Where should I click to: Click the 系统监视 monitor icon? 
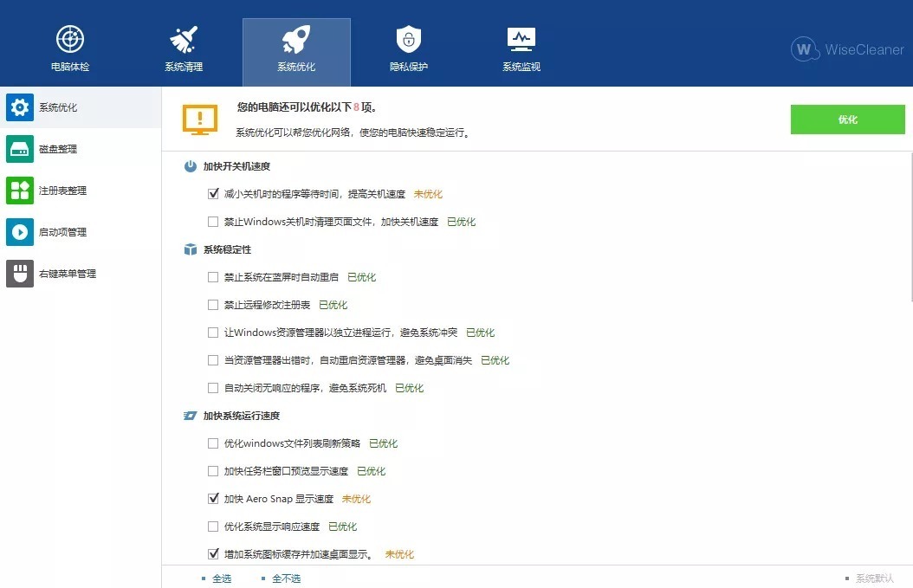(x=521, y=38)
